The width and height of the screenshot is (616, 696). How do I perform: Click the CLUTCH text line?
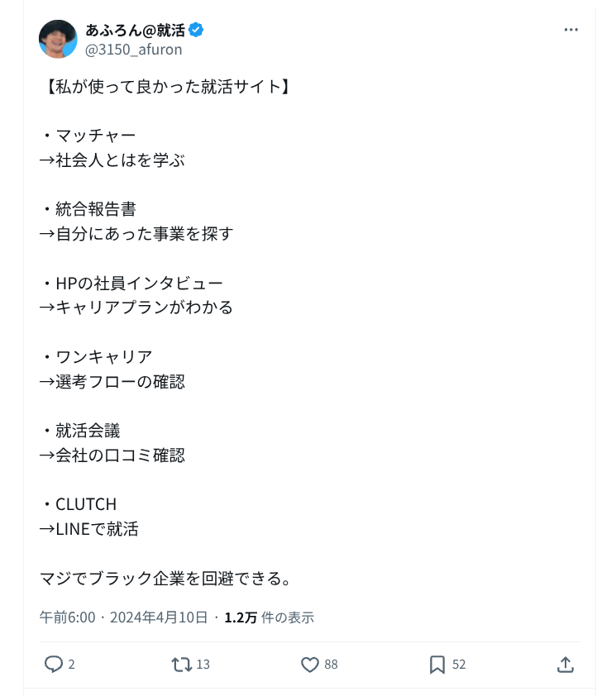point(86,504)
